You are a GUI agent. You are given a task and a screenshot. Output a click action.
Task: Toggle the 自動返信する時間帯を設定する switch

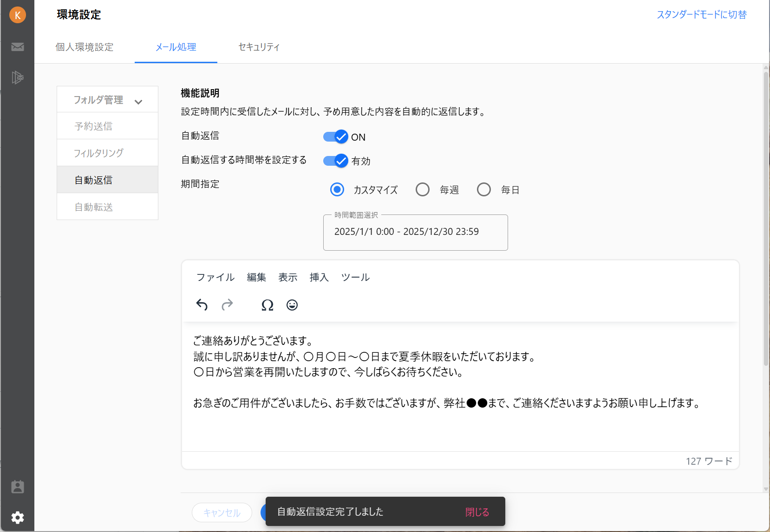pos(336,161)
